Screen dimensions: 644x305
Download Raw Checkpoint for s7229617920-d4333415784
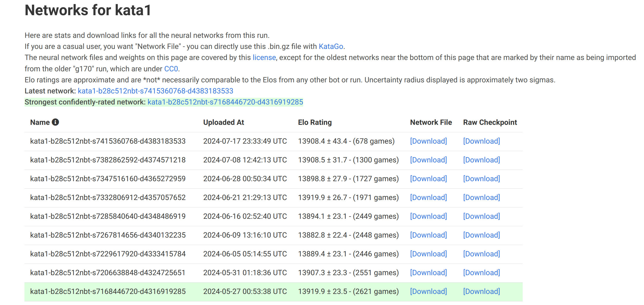click(481, 254)
